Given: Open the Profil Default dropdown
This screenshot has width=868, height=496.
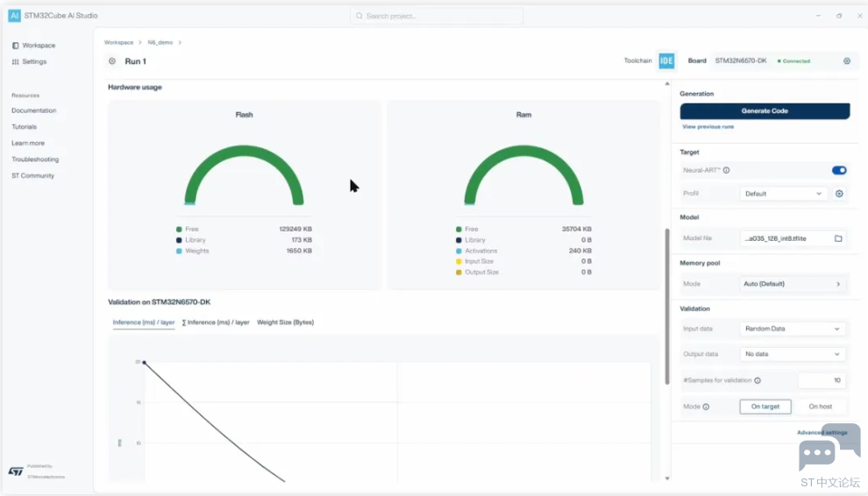Looking at the screenshot, I should coord(783,194).
